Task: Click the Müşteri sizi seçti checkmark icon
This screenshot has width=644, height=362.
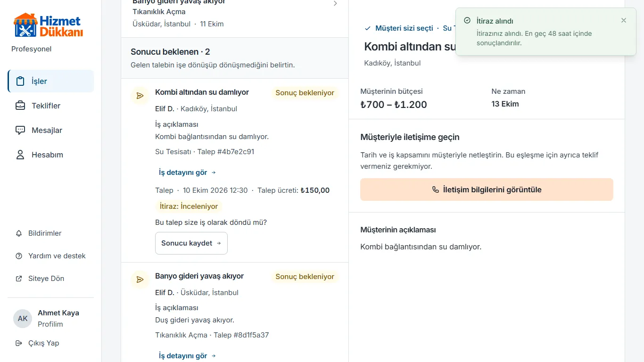Action: click(368, 28)
